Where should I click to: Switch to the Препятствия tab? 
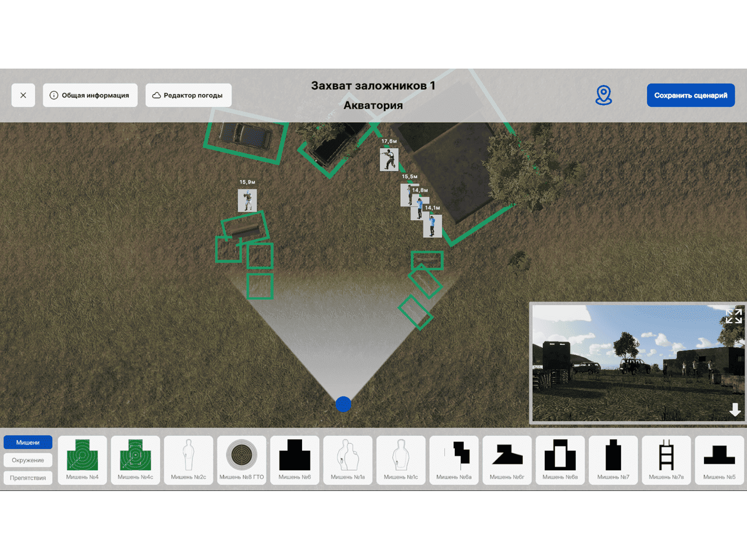(28, 478)
